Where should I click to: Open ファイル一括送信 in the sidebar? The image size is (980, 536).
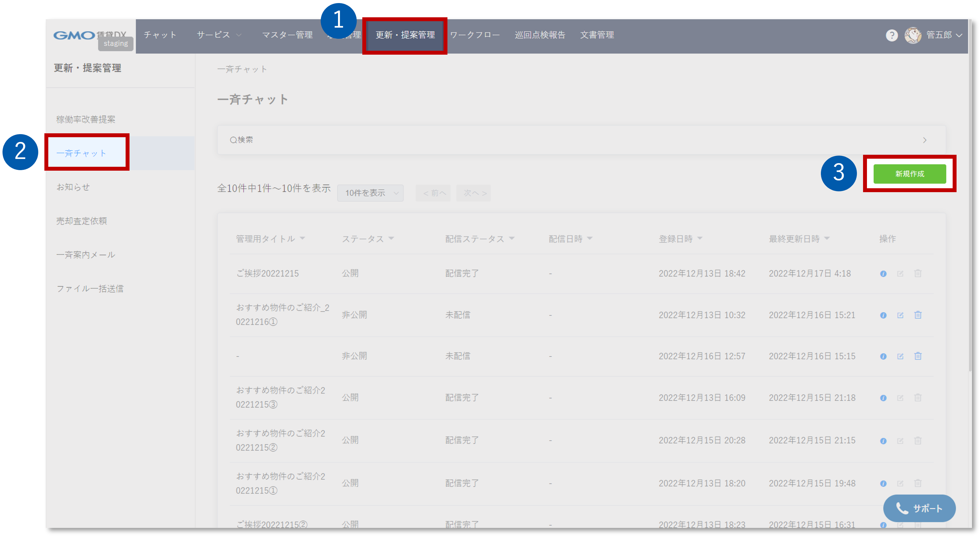pyautogui.click(x=90, y=289)
